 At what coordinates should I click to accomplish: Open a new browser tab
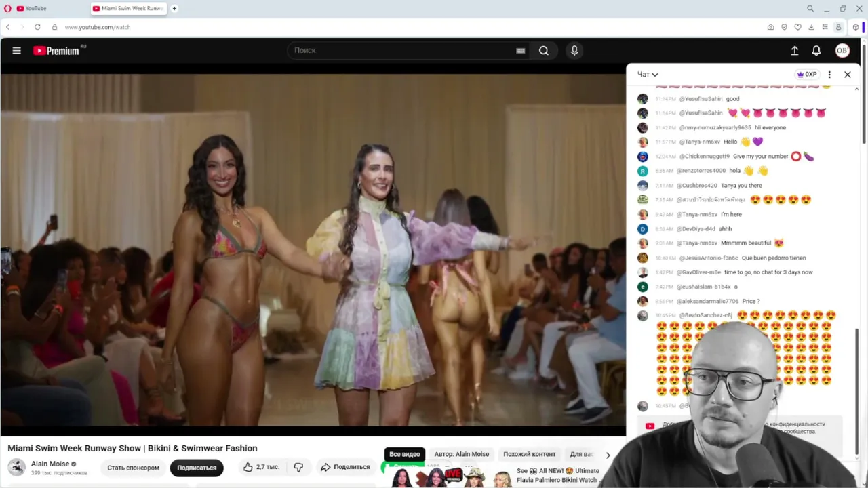174,9
